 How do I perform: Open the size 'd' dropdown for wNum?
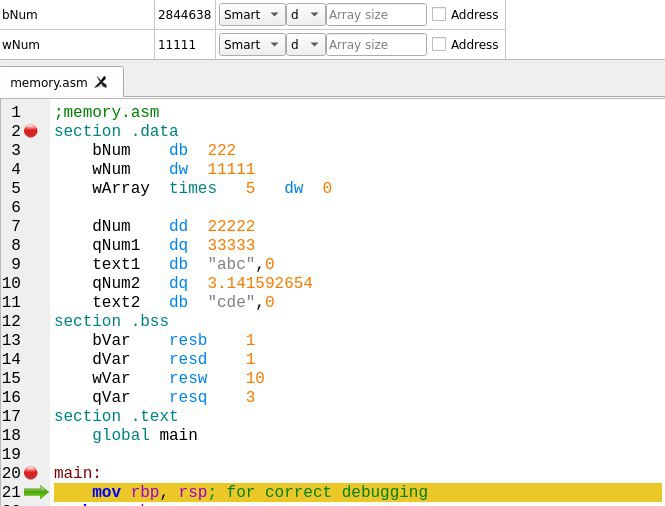tap(306, 44)
